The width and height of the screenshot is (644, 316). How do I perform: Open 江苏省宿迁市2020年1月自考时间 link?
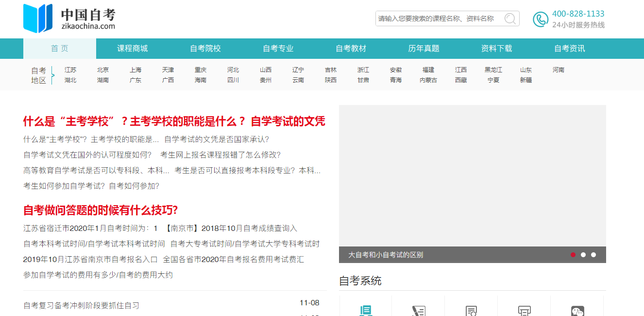pos(90,228)
